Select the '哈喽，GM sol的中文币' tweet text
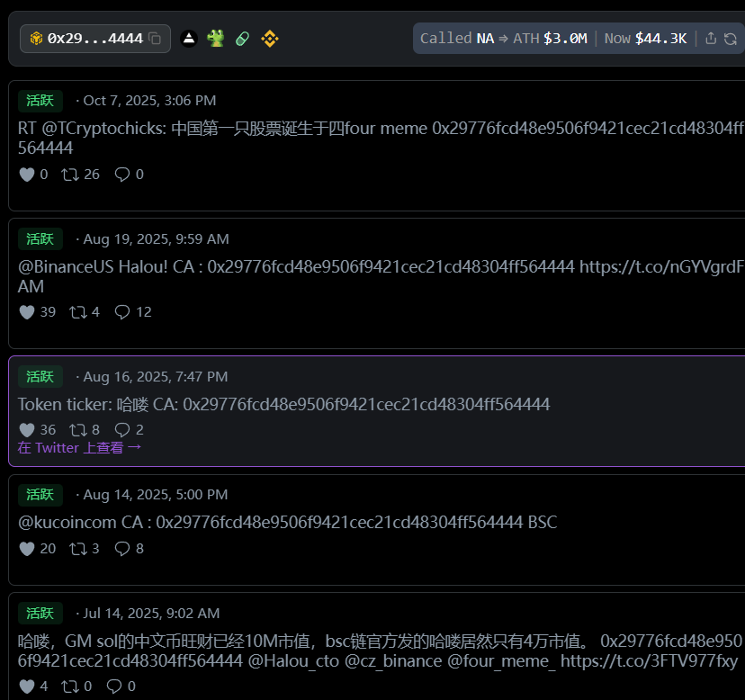 coord(380,651)
